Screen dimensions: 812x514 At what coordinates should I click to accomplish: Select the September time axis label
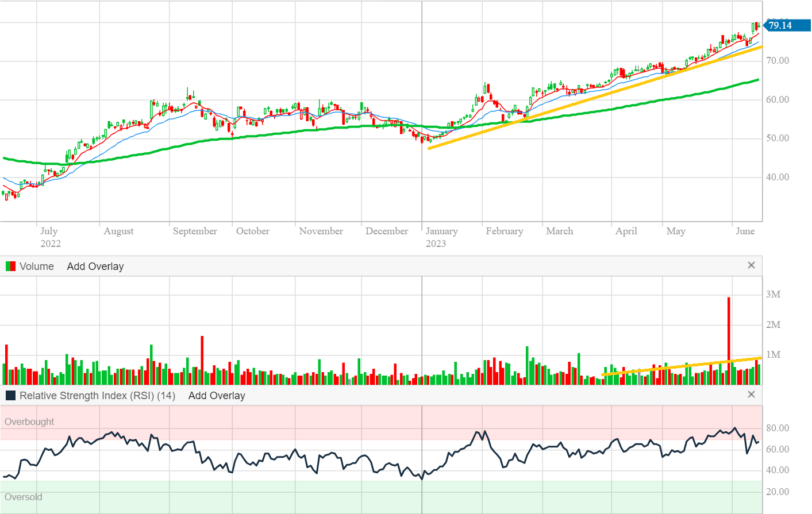point(195,231)
